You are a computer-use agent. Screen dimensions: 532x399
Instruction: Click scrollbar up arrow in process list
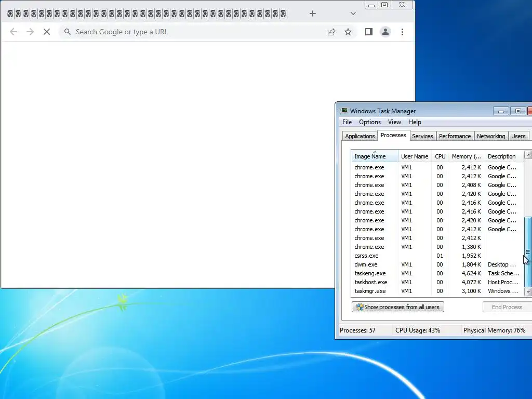point(528,155)
